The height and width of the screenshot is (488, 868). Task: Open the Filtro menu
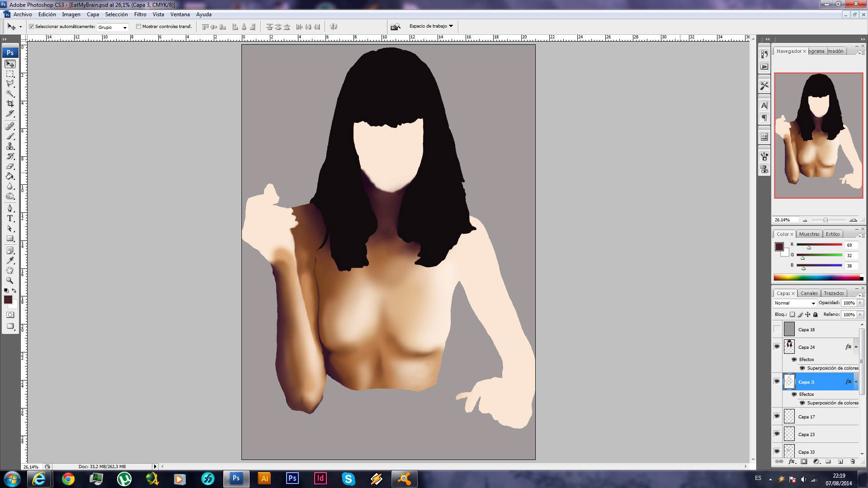(140, 14)
